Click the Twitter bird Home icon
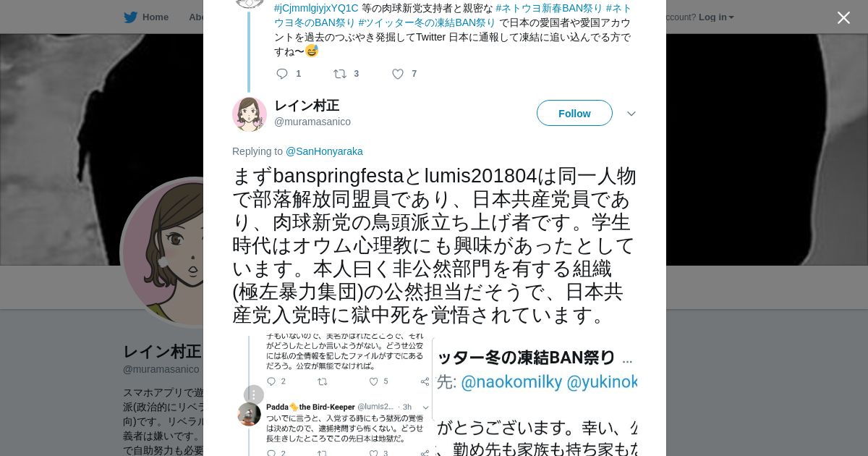 [130, 17]
